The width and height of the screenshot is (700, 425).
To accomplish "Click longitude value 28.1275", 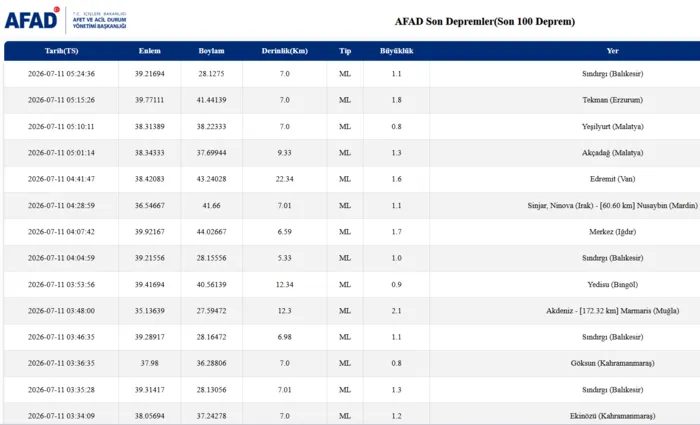I will point(211,74).
